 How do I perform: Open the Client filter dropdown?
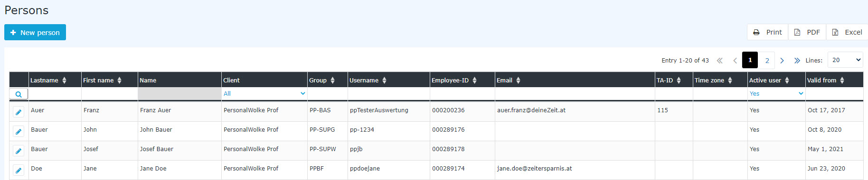click(x=264, y=94)
